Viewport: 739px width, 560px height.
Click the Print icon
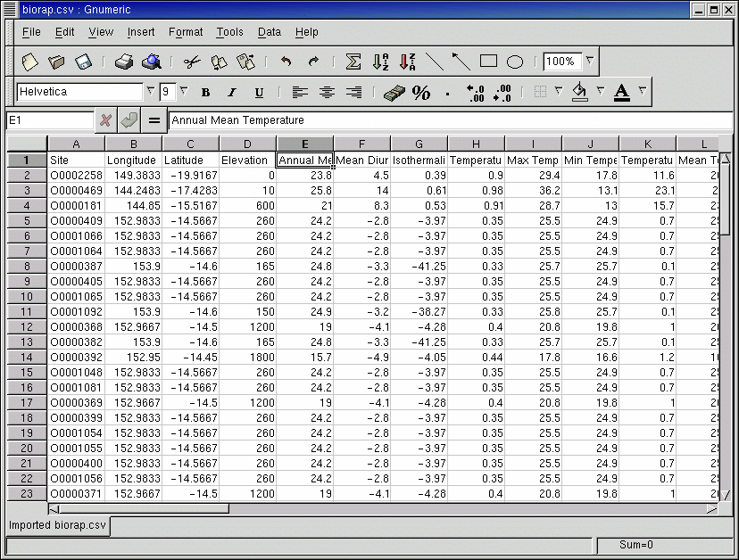coord(124,62)
